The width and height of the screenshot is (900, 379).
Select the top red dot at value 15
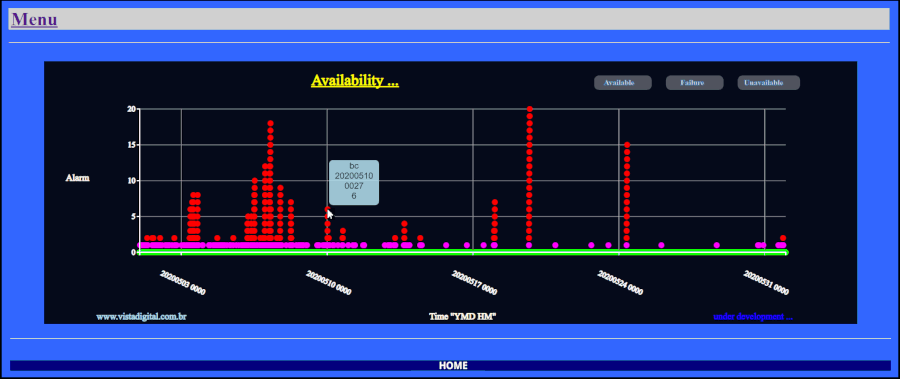pyautogui.click(x=627, y=145)
